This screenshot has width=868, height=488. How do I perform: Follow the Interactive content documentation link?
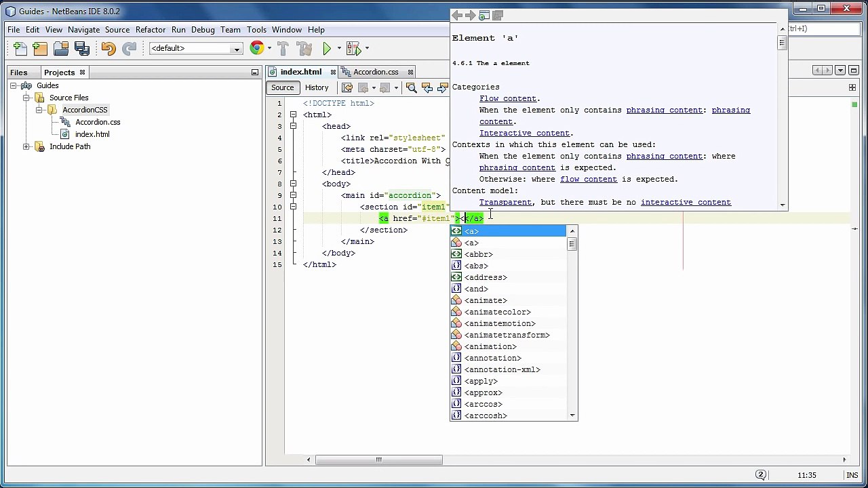pos(524,133)
